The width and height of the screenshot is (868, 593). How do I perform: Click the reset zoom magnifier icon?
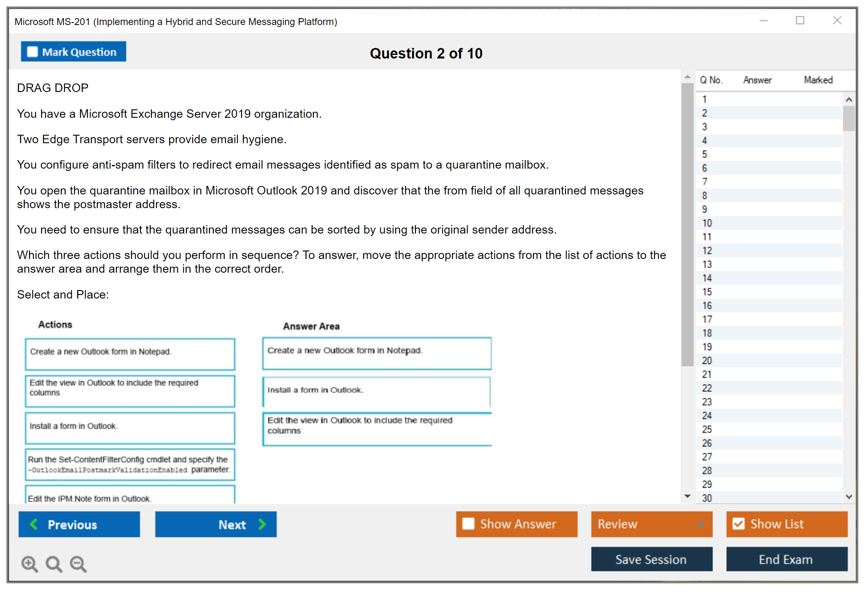point(54,564)
